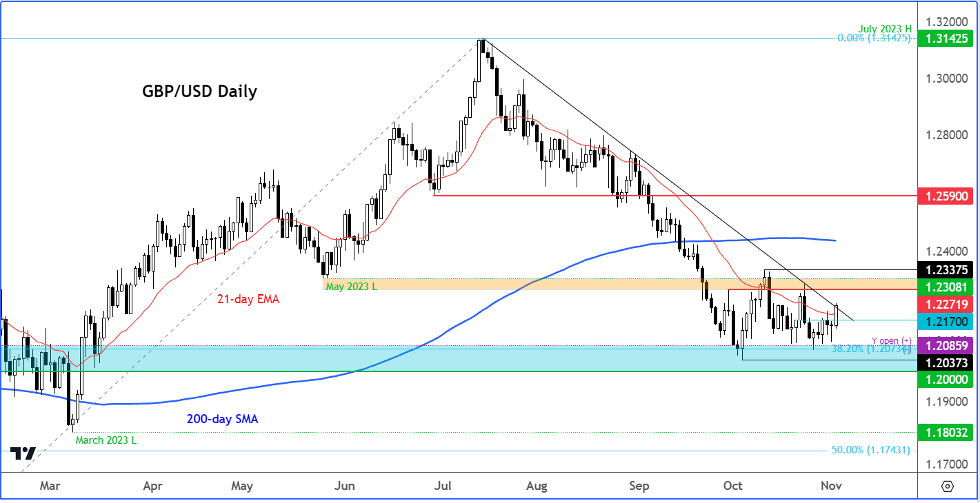This screenshot has width=980, height=503.
Task: Click the Sep label on time axis
Action: click(639, 486)
